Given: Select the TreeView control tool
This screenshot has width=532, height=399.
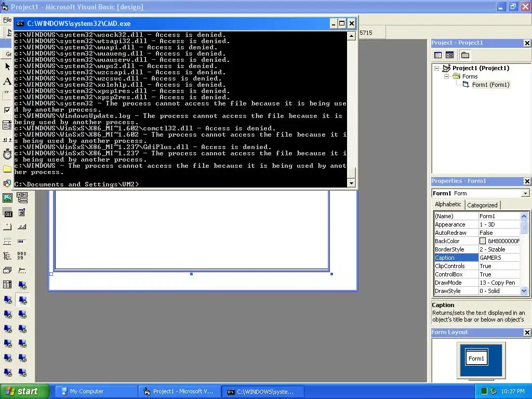Looking at the screenshot, I should click(x=7, y=256).
